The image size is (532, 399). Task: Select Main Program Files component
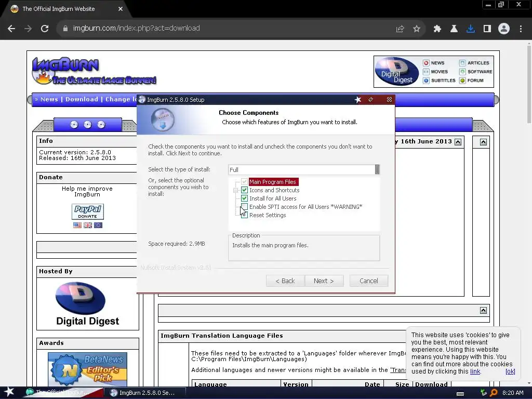273,182
